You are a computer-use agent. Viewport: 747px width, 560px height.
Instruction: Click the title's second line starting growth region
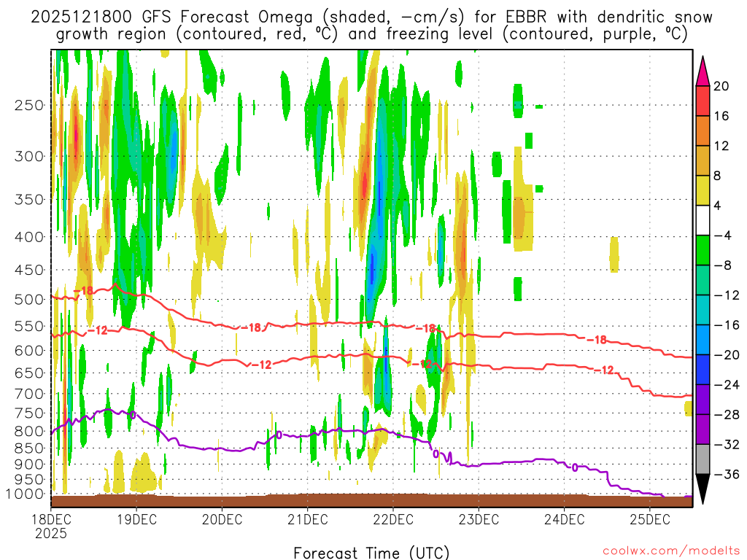371,34
